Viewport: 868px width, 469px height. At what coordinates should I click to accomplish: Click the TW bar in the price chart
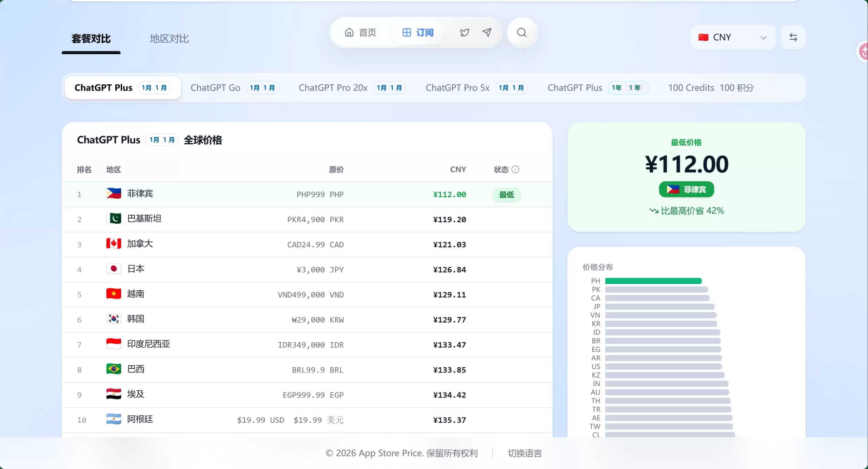pyautogui.click(x=669, y=426)
